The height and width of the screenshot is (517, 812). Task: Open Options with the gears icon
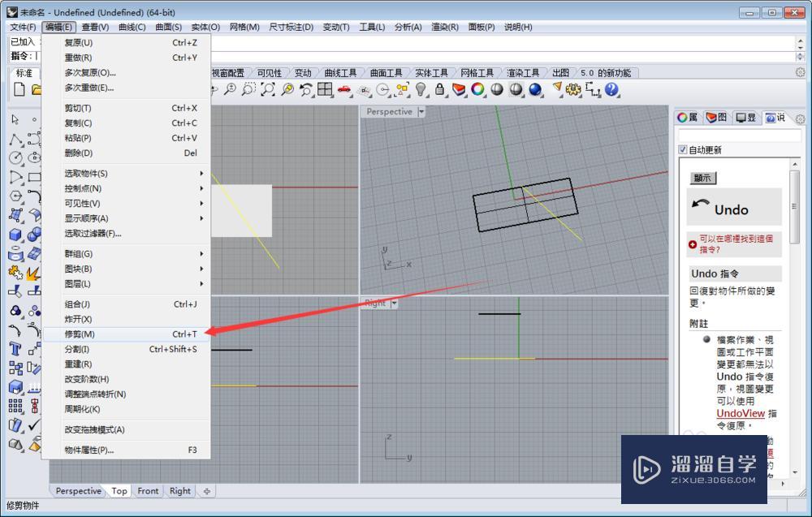[x=572, y=89]
